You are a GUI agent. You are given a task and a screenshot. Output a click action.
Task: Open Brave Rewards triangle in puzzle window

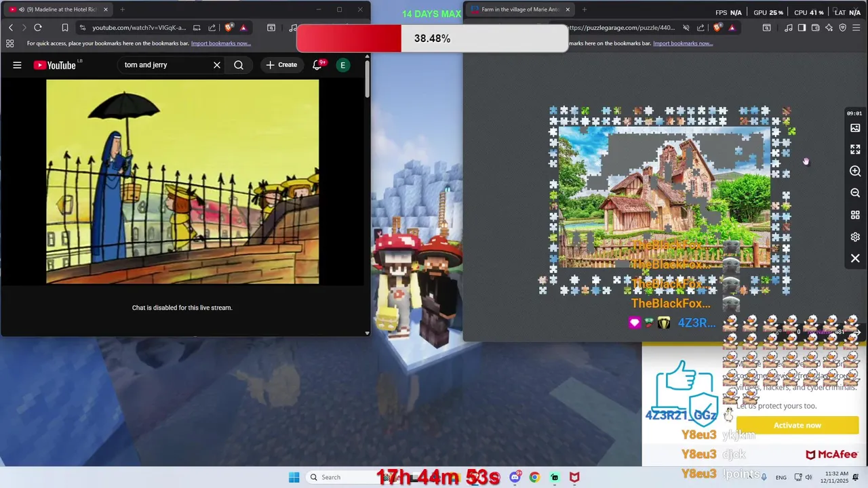point(732,28)
